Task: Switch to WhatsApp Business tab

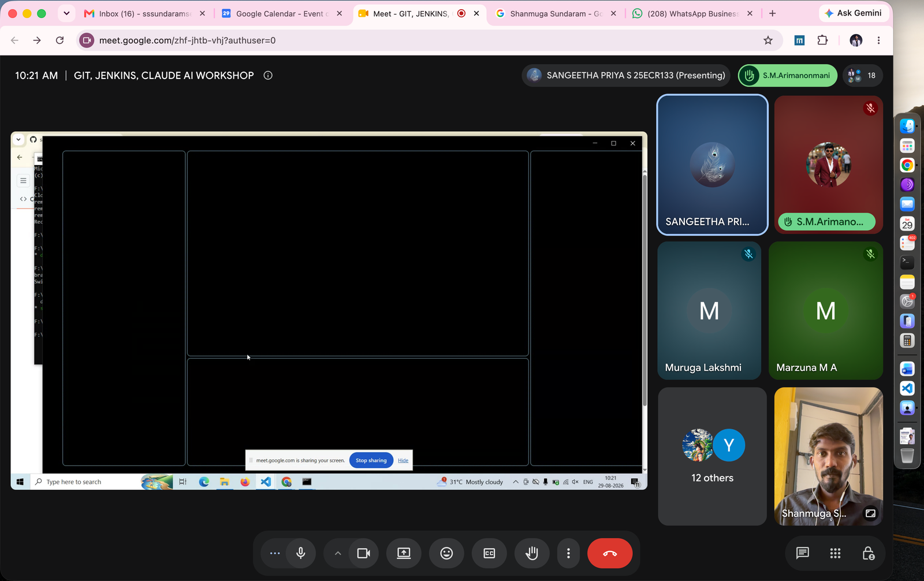Action: (x=692, y=13)
